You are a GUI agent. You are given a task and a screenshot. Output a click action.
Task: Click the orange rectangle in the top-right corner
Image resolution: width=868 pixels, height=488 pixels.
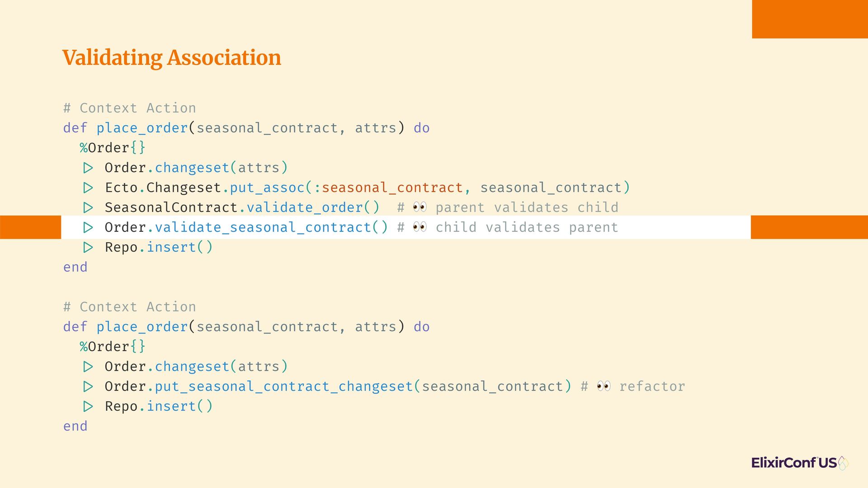(810, 19)
